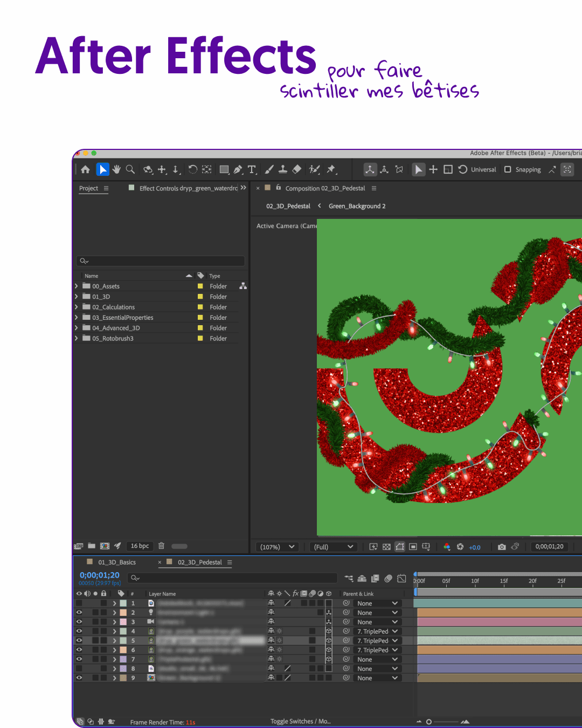Select the Clone Stamp tool

point(282,169)
